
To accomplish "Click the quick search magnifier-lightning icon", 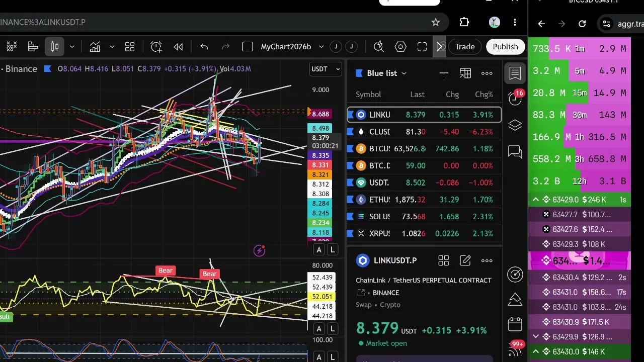I will click(x=379, y=47).
